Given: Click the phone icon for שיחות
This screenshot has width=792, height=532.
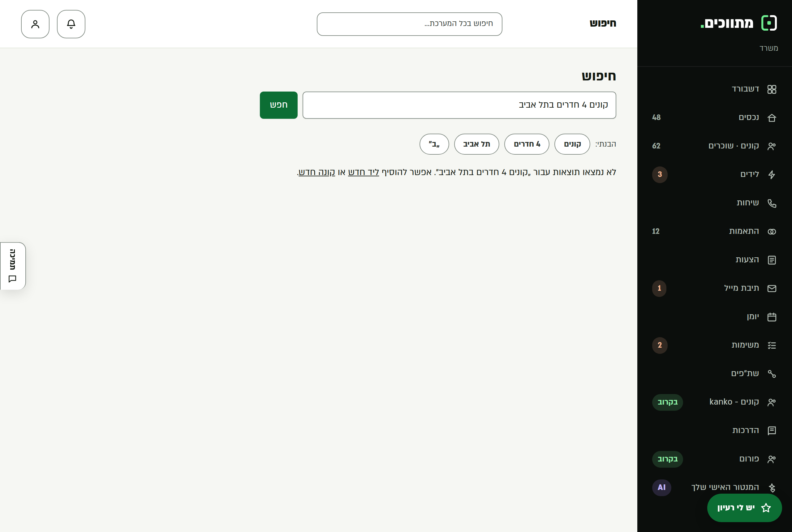Looking at the screenshot, I should pos(772,203).
